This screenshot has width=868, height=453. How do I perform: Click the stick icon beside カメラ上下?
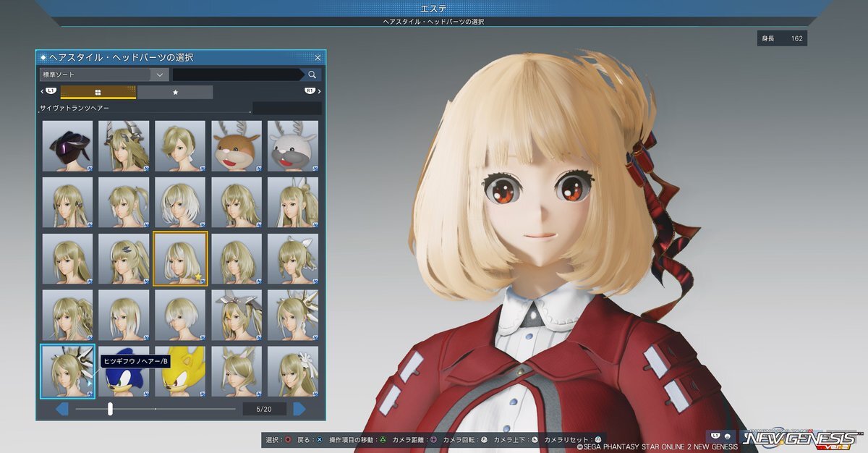coord(535,439)
